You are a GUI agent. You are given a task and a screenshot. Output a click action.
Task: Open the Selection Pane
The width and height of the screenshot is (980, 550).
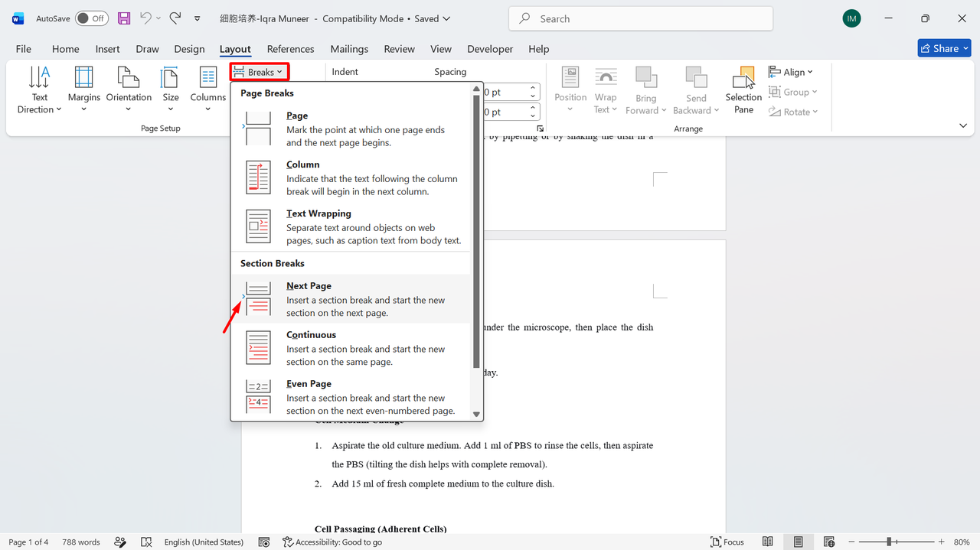pos(743,90)
